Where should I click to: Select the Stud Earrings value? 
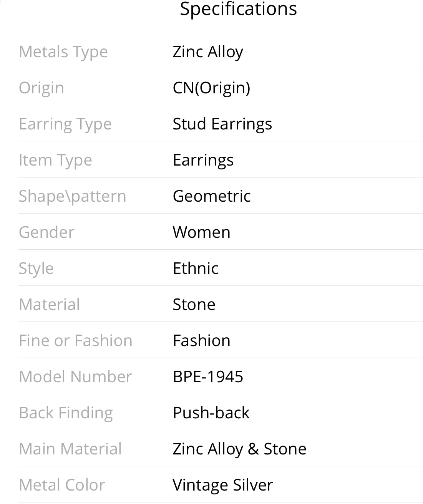tap(222, 124)
